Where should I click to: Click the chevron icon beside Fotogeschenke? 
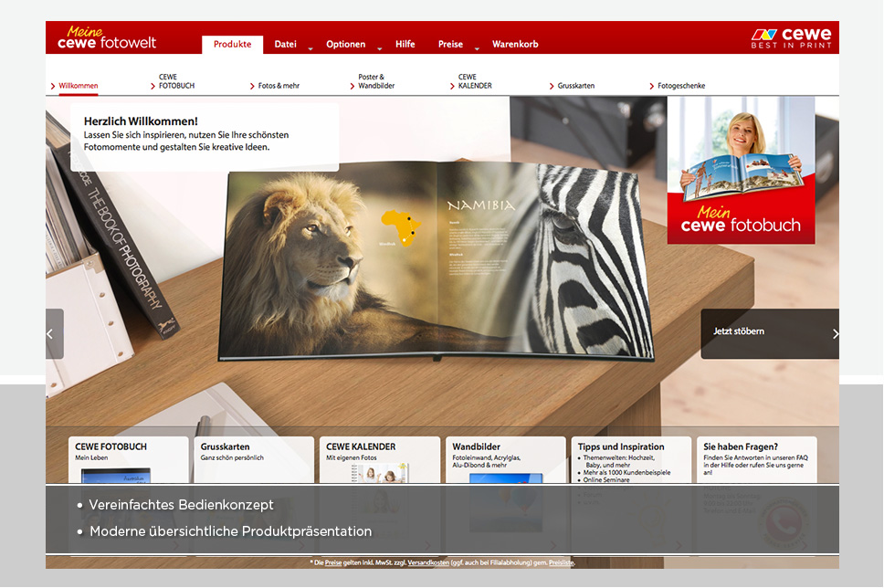[x=652, y=87]
